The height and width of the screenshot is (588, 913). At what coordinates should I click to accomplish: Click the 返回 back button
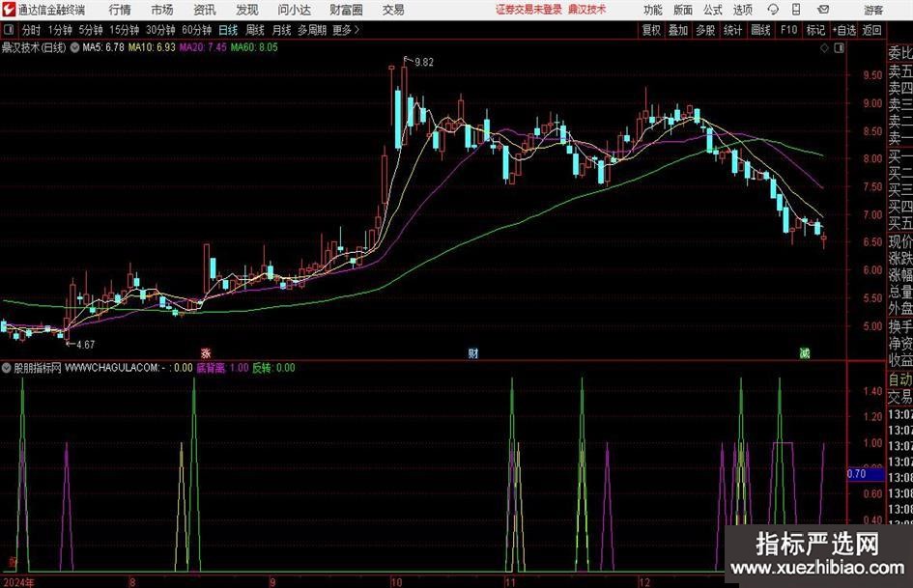click(x=871, y=30)
